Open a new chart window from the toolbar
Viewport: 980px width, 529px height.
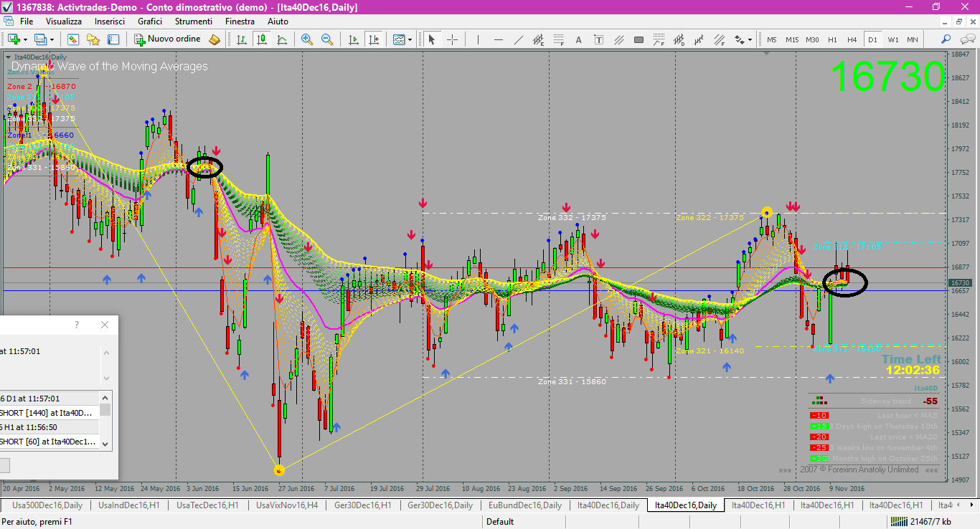[14, 39]
